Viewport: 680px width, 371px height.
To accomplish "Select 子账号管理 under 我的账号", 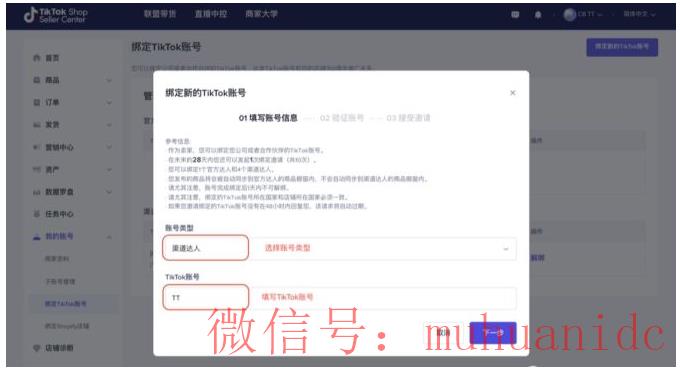I will click(x=60, y=282).
